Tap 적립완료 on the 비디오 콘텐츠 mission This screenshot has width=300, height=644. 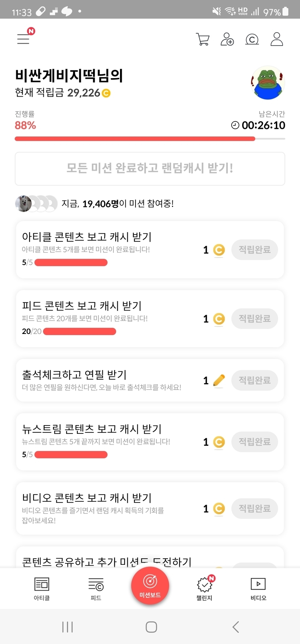coord(254,509)
